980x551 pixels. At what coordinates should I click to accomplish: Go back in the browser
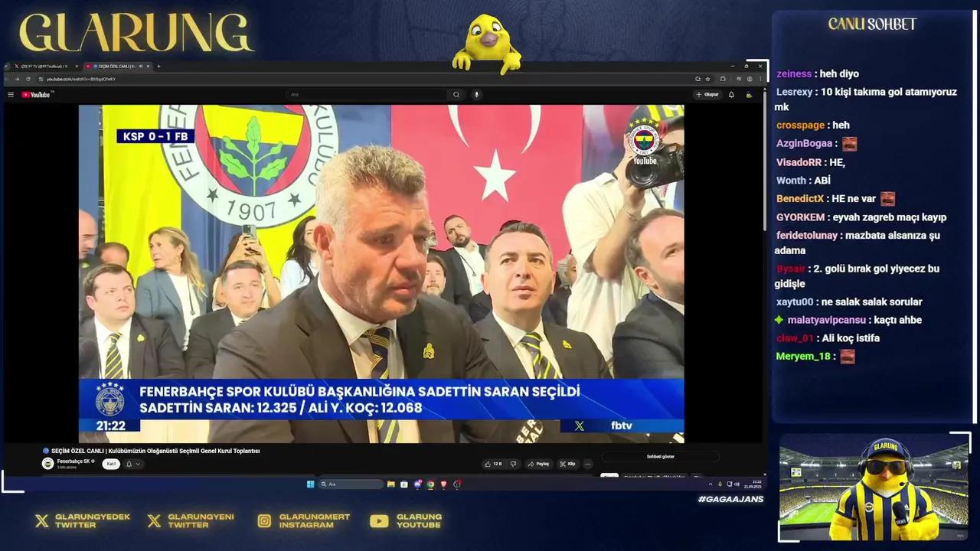[8, 79]
